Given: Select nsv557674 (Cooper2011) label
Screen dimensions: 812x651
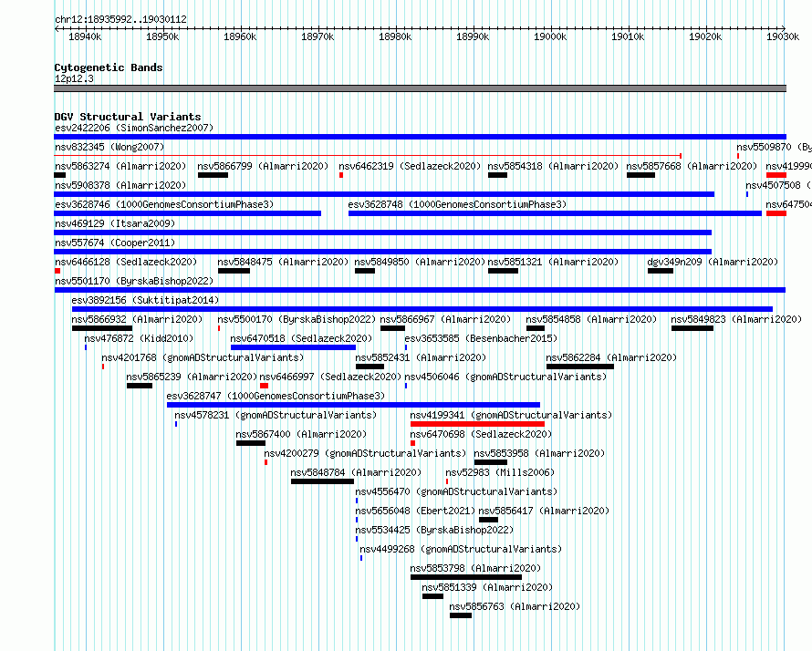Looking at the screenshot, I should [x=115, y=243].
